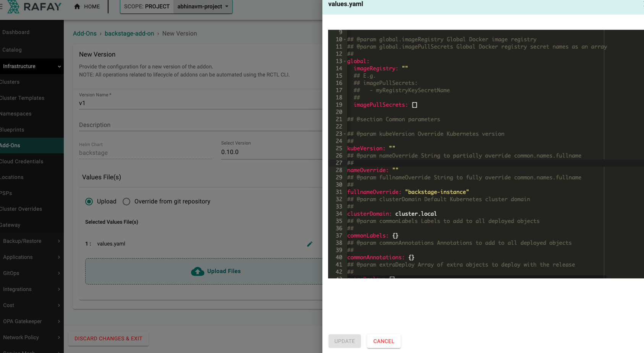The image size is (644, 353).
Task: Click the Add-Ons breadcrumb link
Action: (x=85, y=34)
